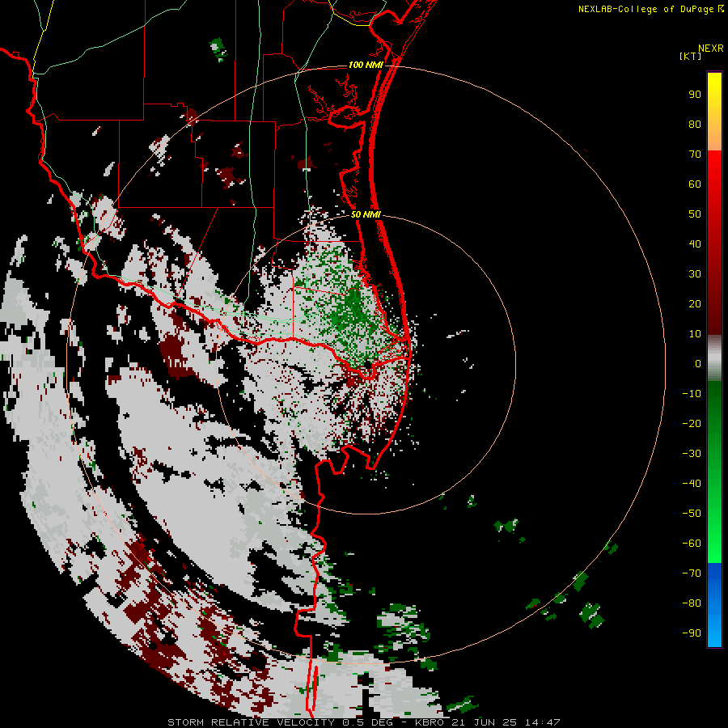The width and height of the screenshot is (728, 728).
Task: Click the 20 value on velocity scale
Action: [695, 304]
